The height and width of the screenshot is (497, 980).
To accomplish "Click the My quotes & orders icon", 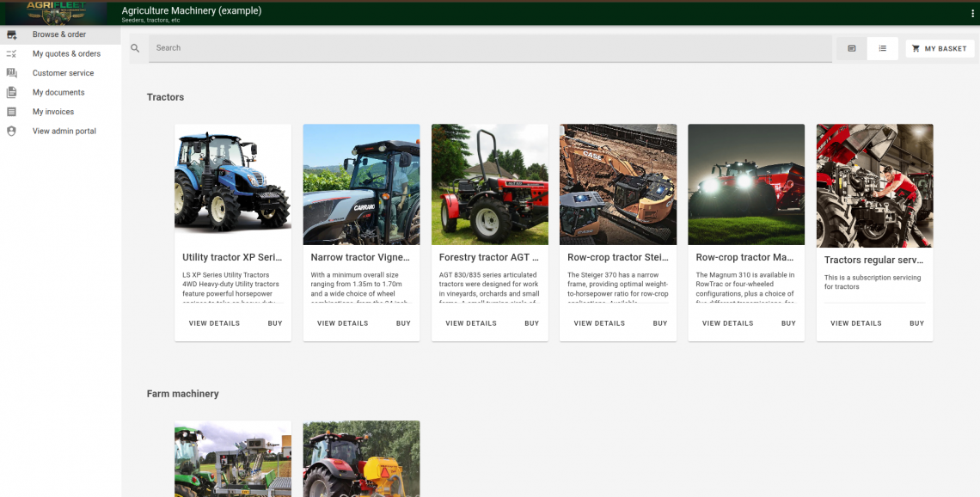I will (x=11, y=54).
